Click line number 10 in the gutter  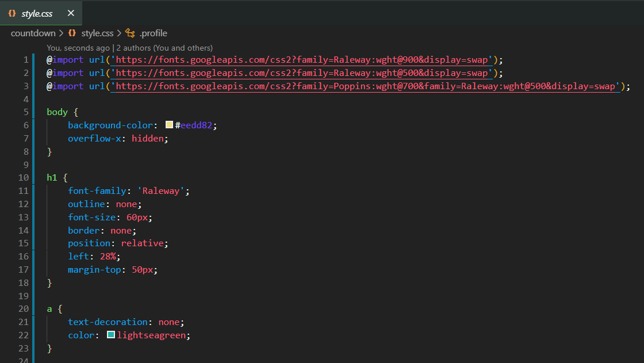coord(24,178)
